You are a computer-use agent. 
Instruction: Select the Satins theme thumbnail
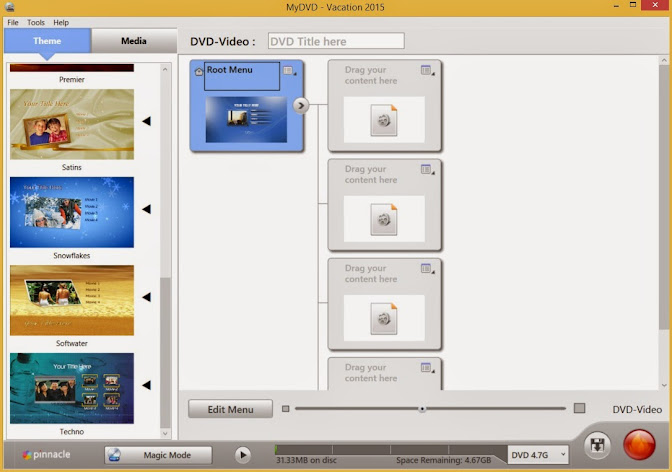[x=72, y=124]
